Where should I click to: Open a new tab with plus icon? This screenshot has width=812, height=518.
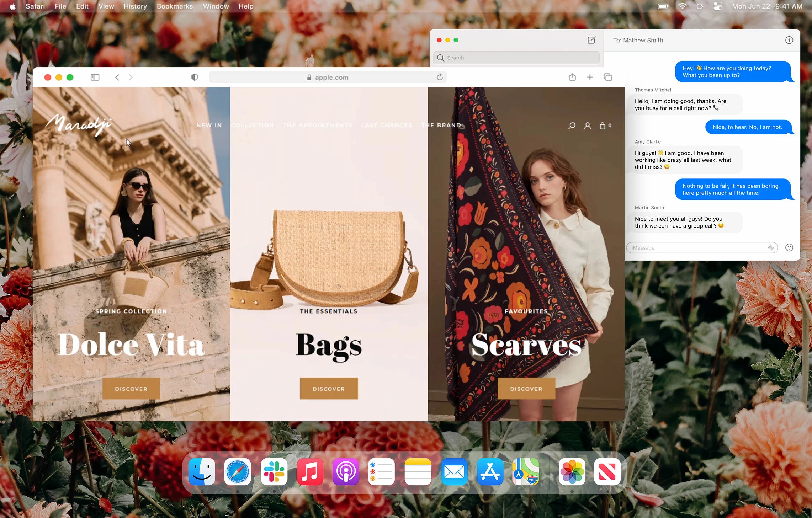click(590, 77)
